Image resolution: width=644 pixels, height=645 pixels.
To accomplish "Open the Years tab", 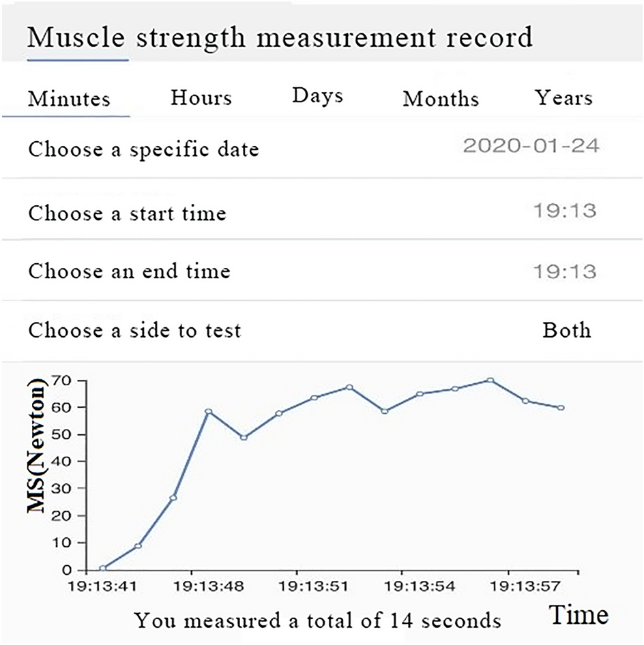I will (564, 98).
